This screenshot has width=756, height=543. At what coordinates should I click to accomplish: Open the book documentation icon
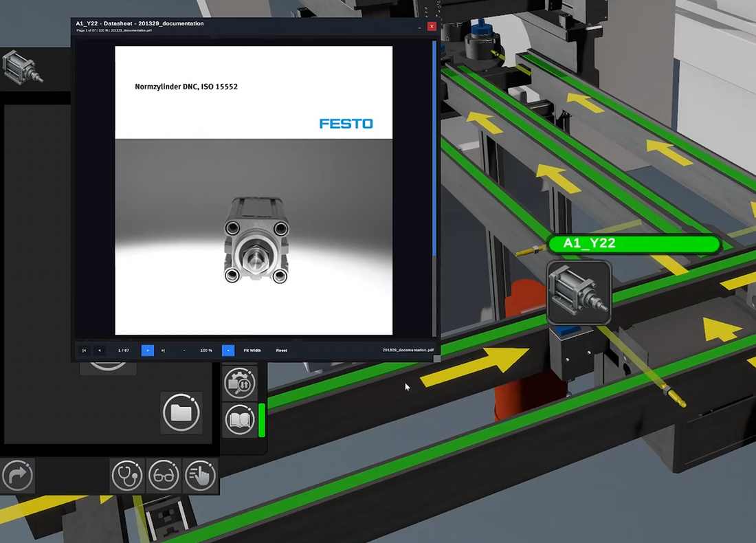click(240, 419)
